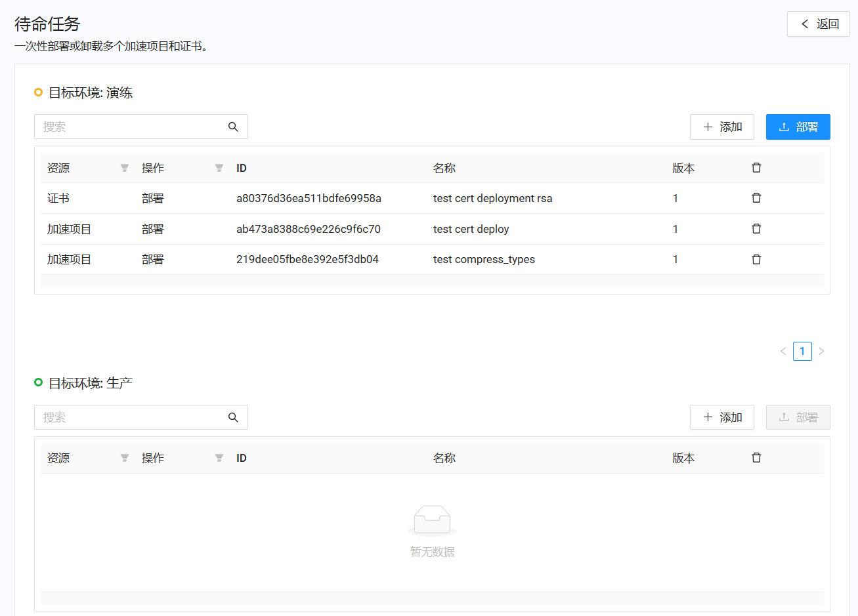Viewport: 858px width, 616px height.
Task: Open the 资源 column filter in 演练 table
Action: [124, 168]
